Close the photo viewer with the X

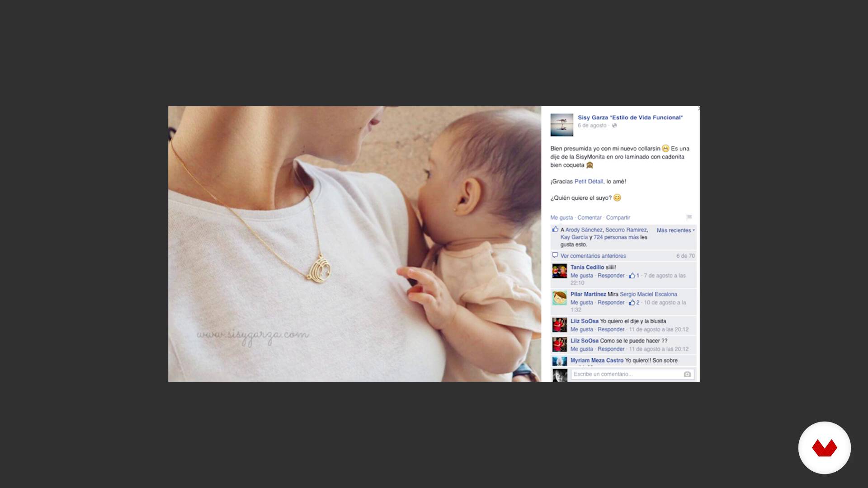coord(698,108)
